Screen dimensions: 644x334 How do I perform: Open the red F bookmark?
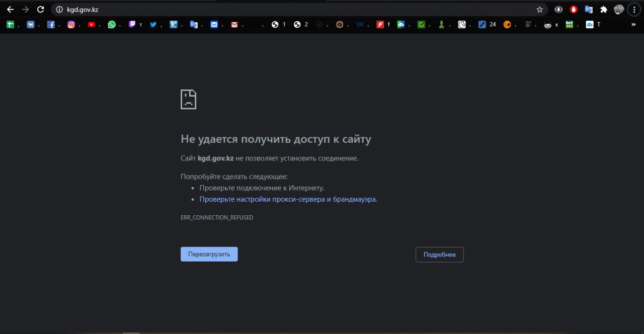[380, 24]
